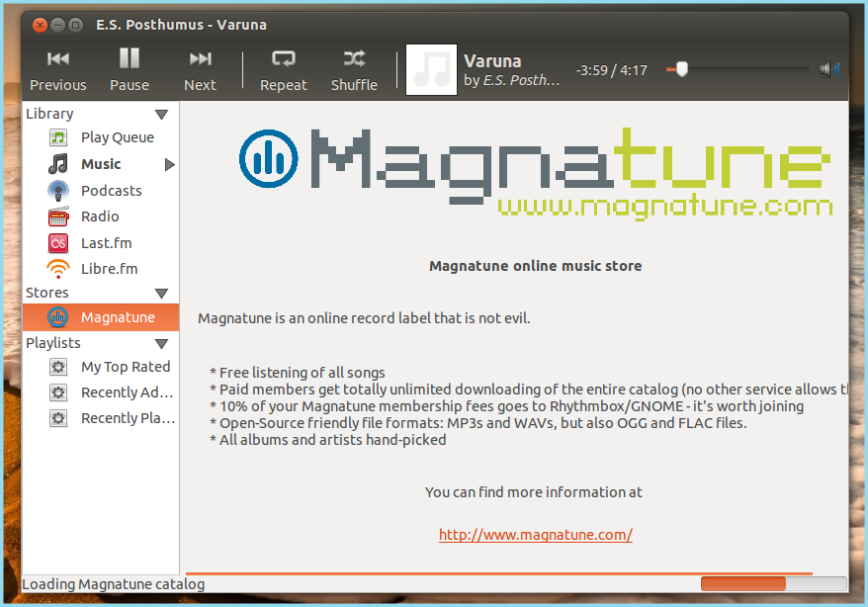868x607 pixels.
Task: Click the Magnatune store icon in sidebar
Action: click(x=58, y=317)
